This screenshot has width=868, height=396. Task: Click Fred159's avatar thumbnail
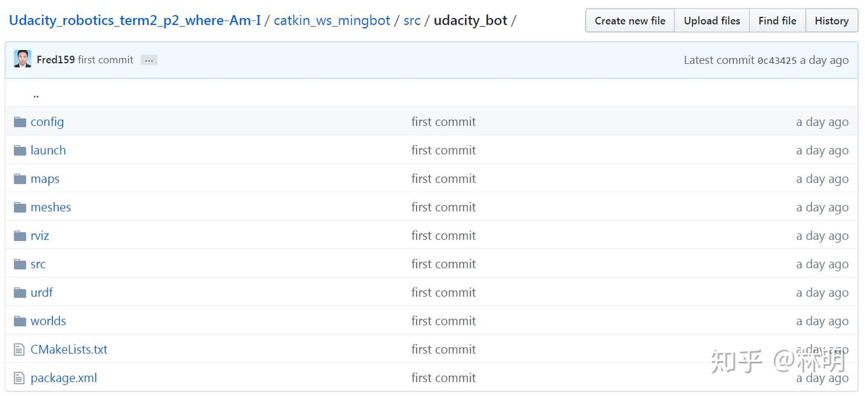(22, 59)
